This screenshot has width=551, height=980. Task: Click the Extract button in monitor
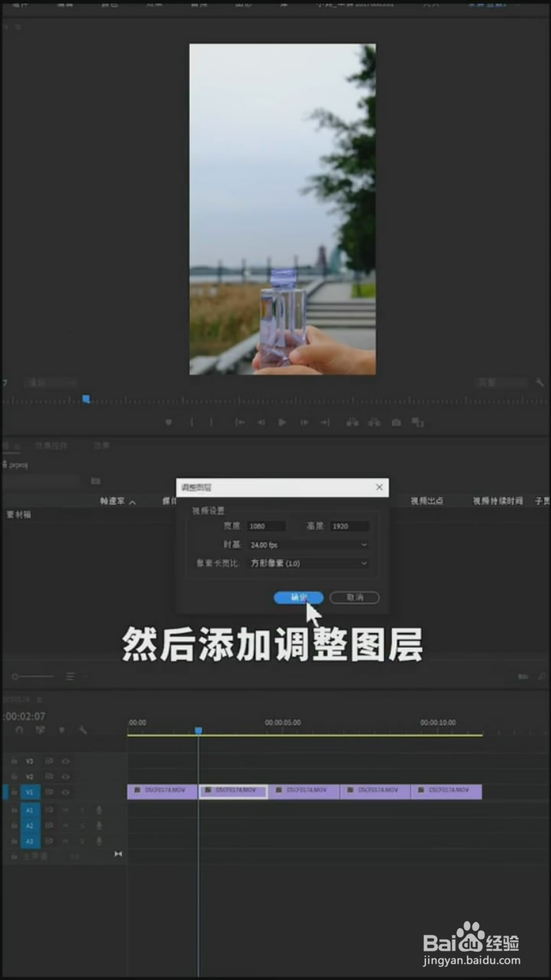(374, 422)
